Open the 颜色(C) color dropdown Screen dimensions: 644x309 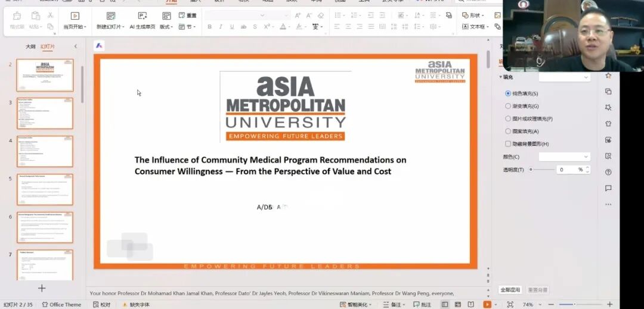pos(564,157)
